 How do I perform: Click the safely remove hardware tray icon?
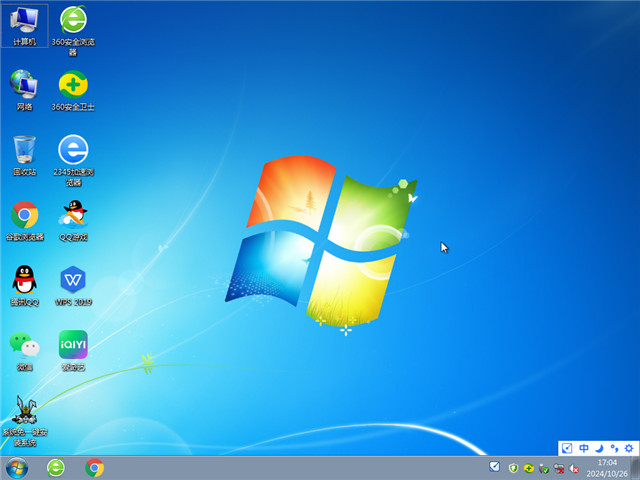[544, 469]
